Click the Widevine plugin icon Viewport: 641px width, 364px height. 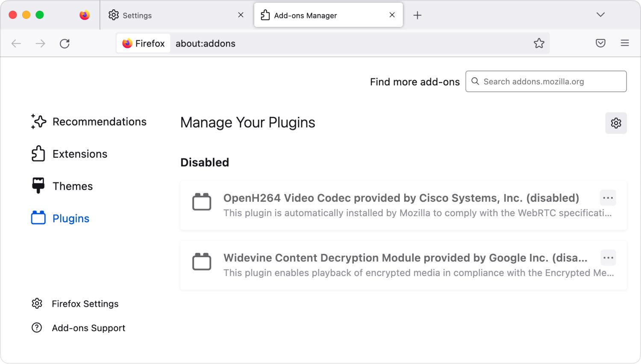[202, 261]
